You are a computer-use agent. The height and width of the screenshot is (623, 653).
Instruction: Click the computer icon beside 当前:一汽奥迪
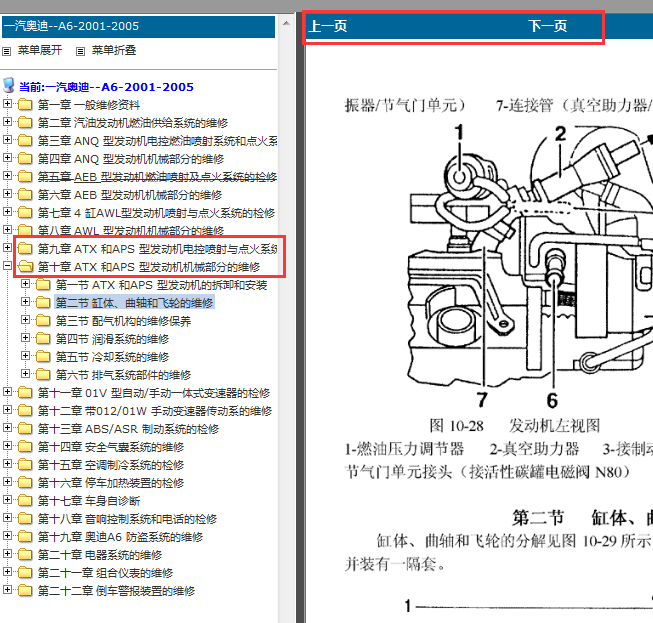click(8, 85)
